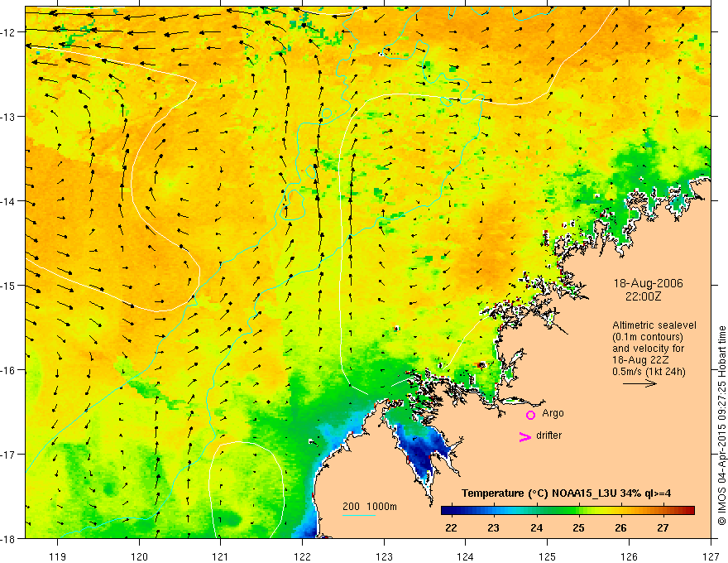The height and width of the screenshot is (563, 728).
Task: Click the 'Argo' legend label
Action: (553, 413)
